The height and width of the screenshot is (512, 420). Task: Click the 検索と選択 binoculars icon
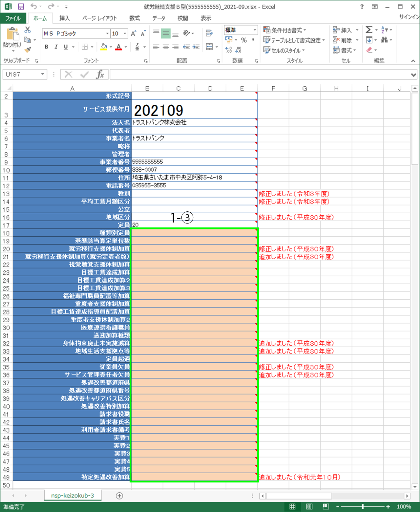coord(384,40)
